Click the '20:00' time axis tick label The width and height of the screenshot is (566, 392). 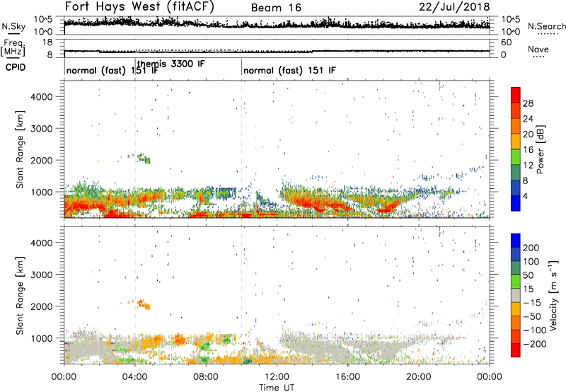tap(419, 377)
